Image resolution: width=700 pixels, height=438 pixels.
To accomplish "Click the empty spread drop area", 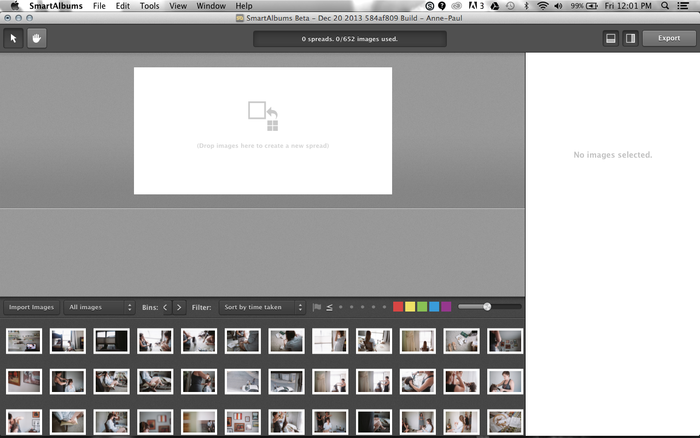I will point(263,130).
